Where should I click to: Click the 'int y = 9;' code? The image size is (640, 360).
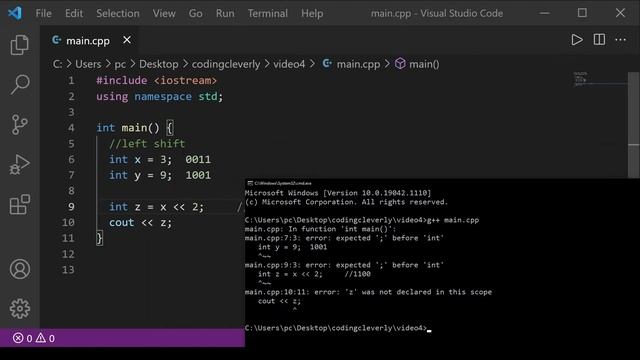pos(140,175)
